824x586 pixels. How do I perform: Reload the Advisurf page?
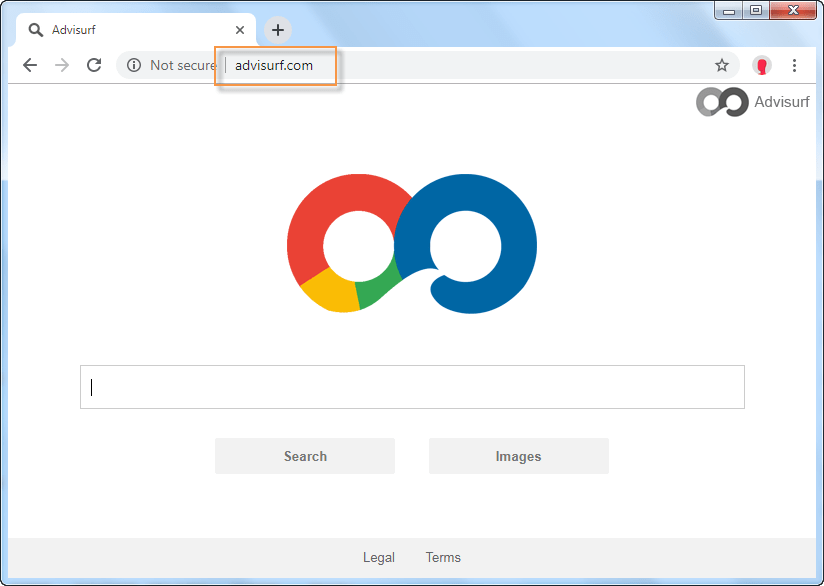[94, 65]
